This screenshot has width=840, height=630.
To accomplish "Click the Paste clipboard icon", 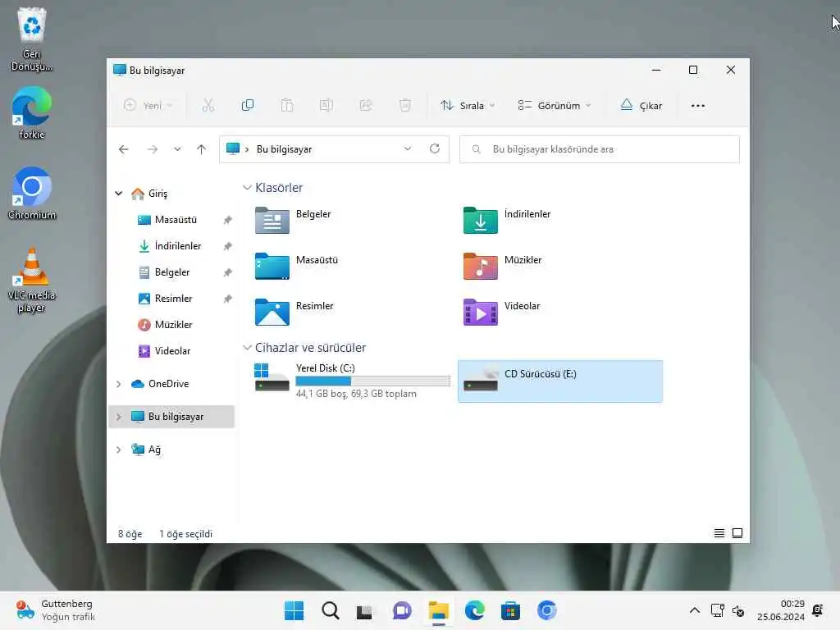I will 287,106.
